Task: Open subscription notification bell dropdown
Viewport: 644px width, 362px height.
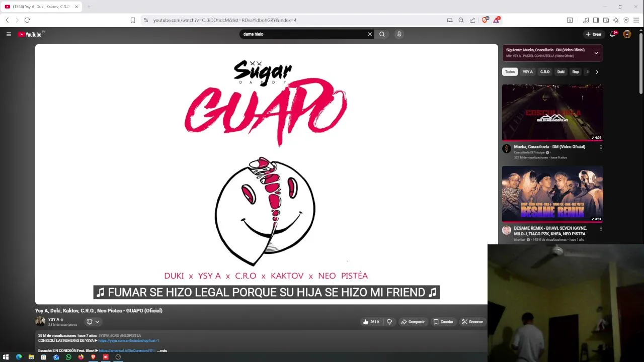Action: point(93,322)
